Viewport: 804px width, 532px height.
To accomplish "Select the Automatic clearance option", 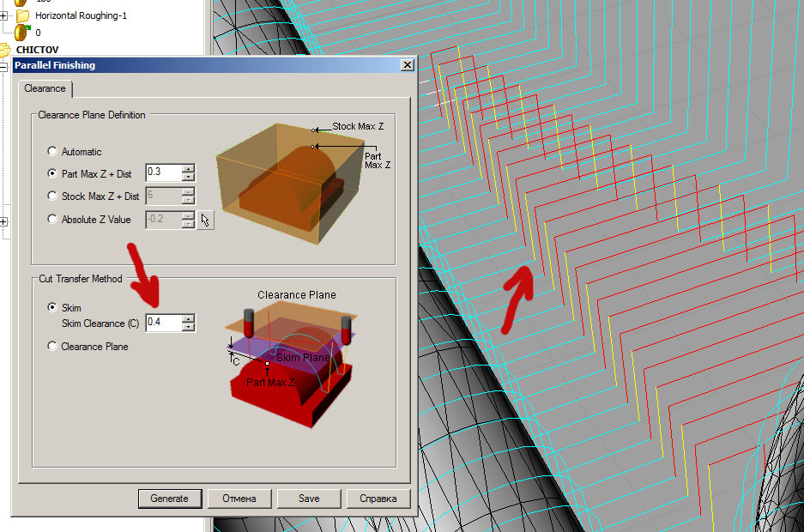I will 53,152.
